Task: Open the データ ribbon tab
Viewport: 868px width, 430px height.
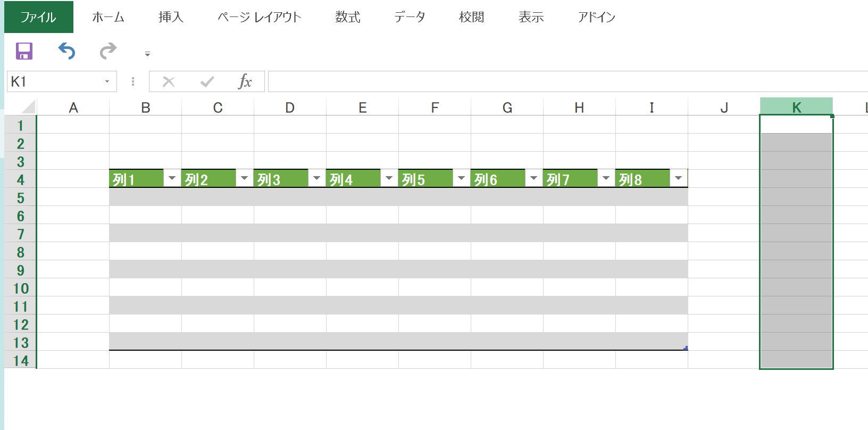Action: click(410, 17)
